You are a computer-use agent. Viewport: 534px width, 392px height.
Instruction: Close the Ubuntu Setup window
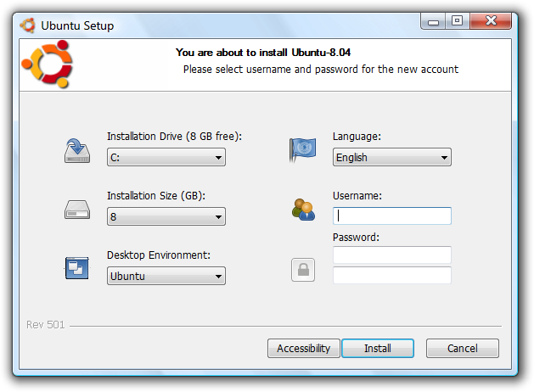pos(490,21)
